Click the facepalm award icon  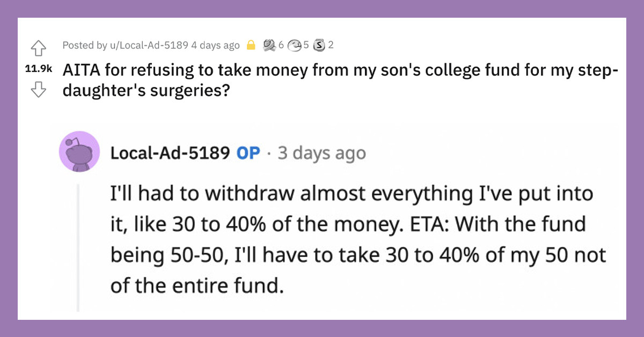294,45
